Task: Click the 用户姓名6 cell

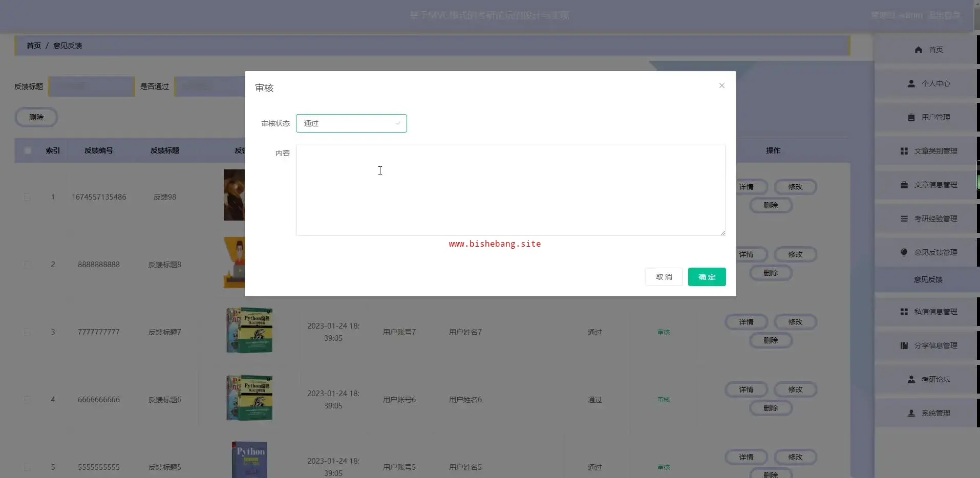Action: point(465,400)
